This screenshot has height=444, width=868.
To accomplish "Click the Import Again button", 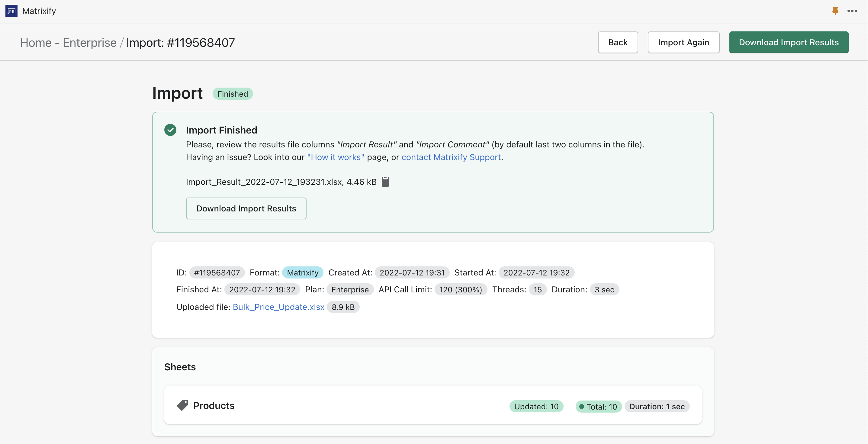I will pyautogui.click(x=683, y=43).
